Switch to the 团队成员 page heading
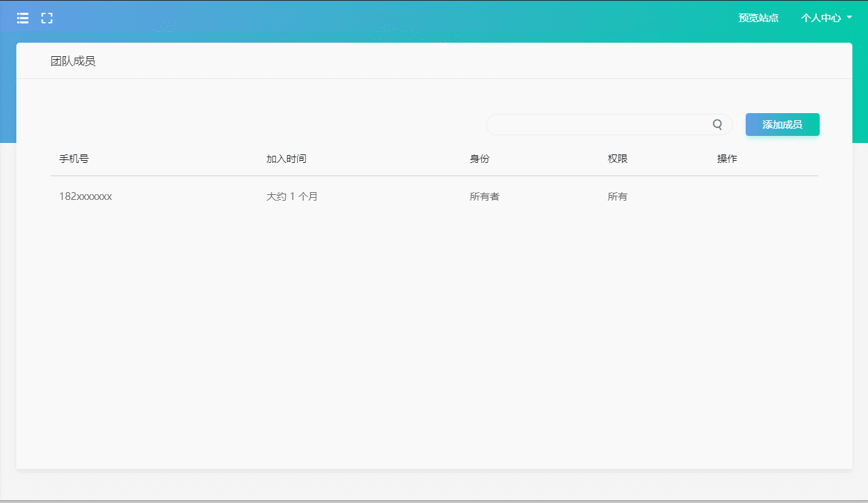 [x=72, y=61]
